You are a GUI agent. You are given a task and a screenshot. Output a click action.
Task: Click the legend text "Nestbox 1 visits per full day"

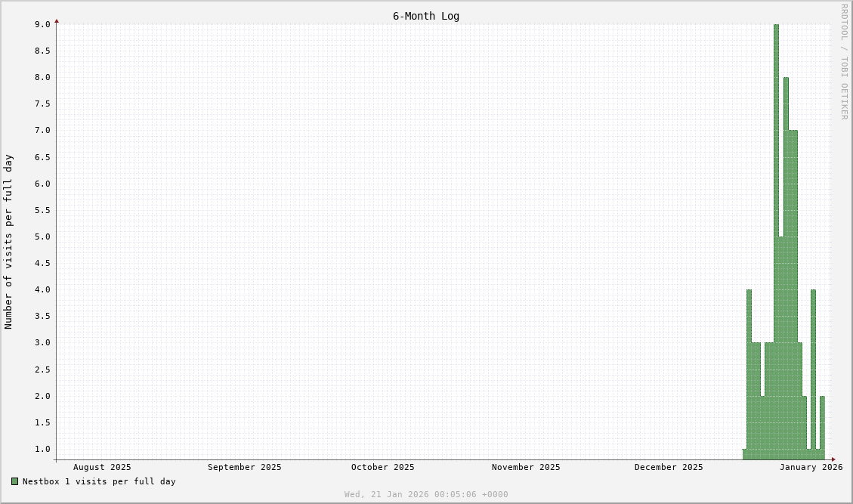coord(99,481)
